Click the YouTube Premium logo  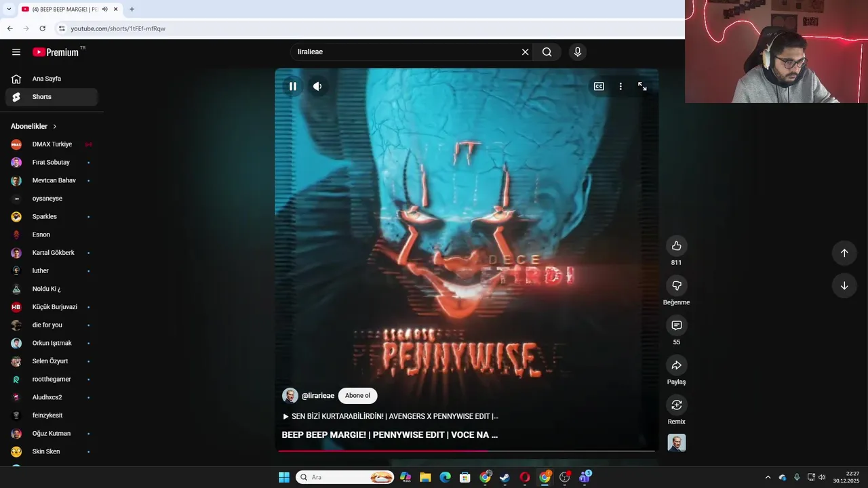tap(56, 52)
